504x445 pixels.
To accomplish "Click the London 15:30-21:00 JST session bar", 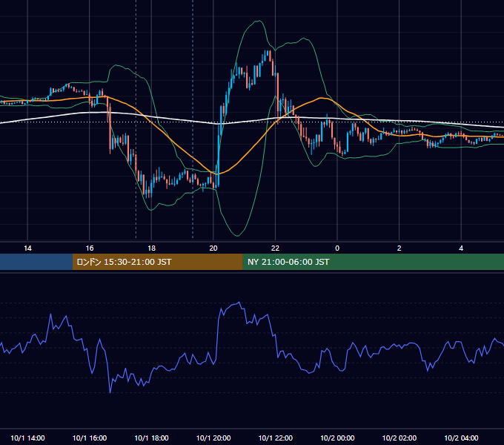I will (x=157, y=262).
